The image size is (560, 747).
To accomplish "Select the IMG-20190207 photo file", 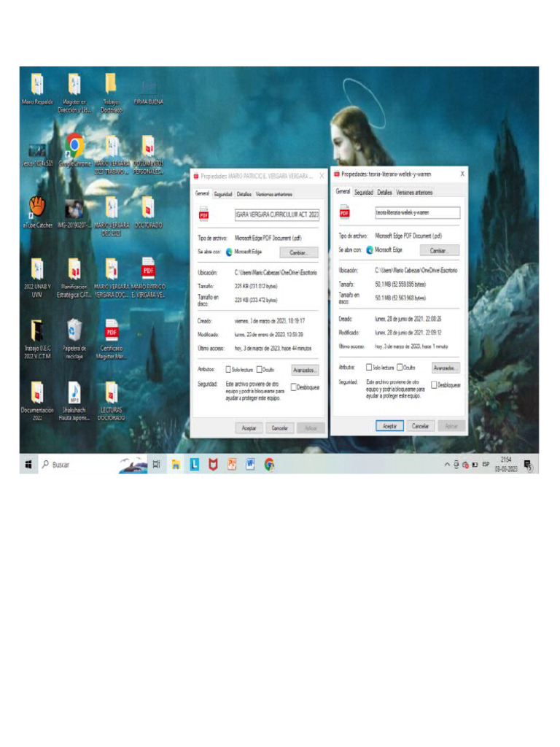I will (74, 213).
